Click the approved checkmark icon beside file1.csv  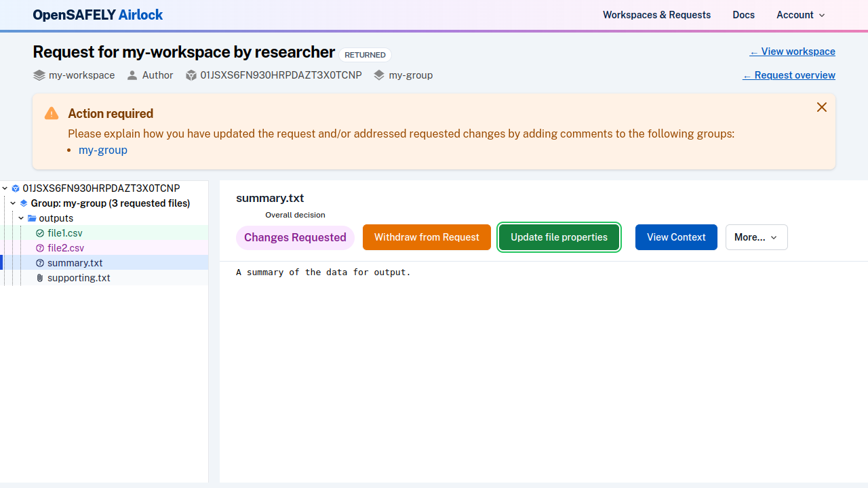coord(39,233)
